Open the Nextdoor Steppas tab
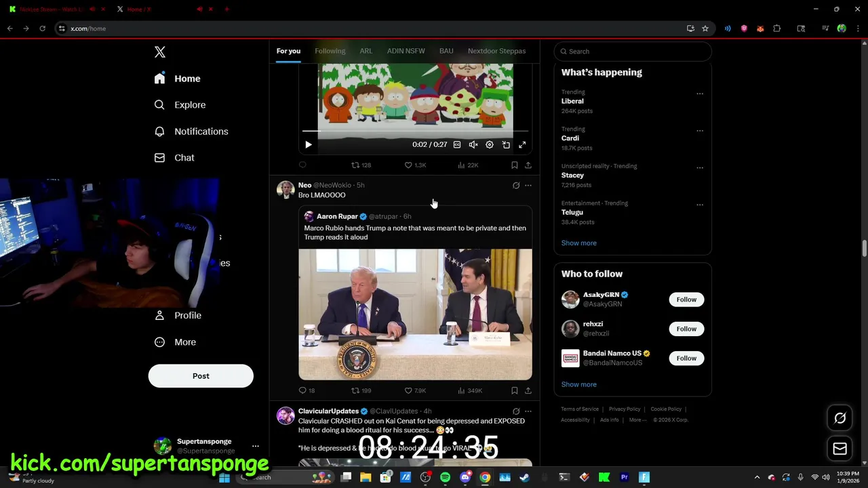 click(x=496, y=51)
